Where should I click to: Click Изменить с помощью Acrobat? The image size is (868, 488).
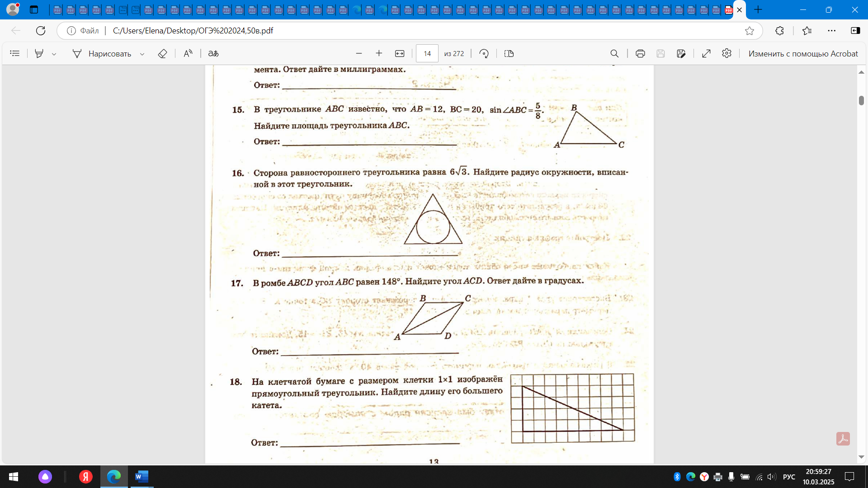802,53
